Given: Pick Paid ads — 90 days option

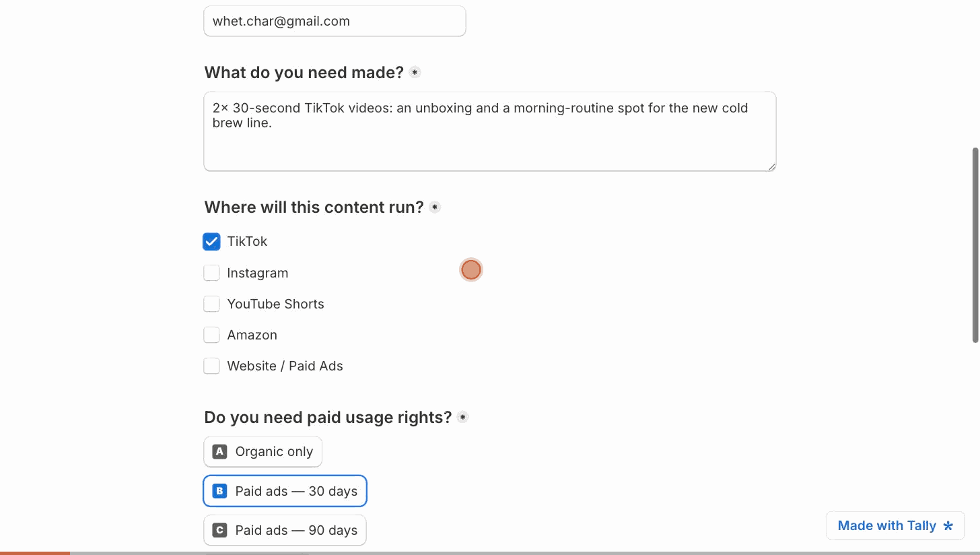Looking at the screenshot, I should (x=285, y=530).
